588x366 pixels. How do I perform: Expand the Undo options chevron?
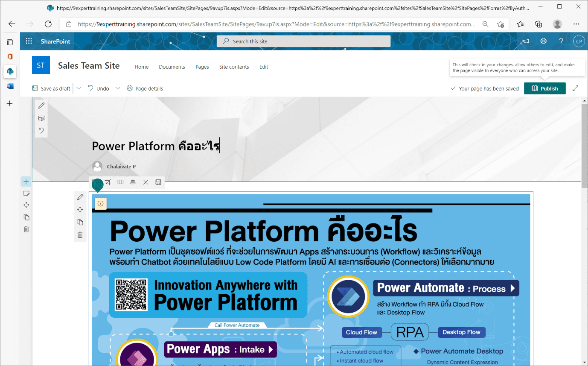[117, 88]
